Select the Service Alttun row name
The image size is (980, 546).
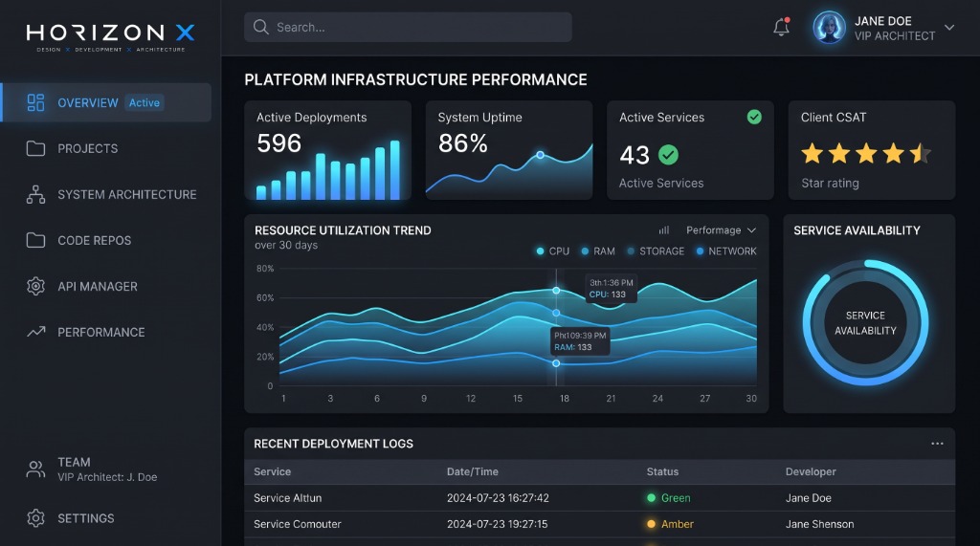click(287, 498)
